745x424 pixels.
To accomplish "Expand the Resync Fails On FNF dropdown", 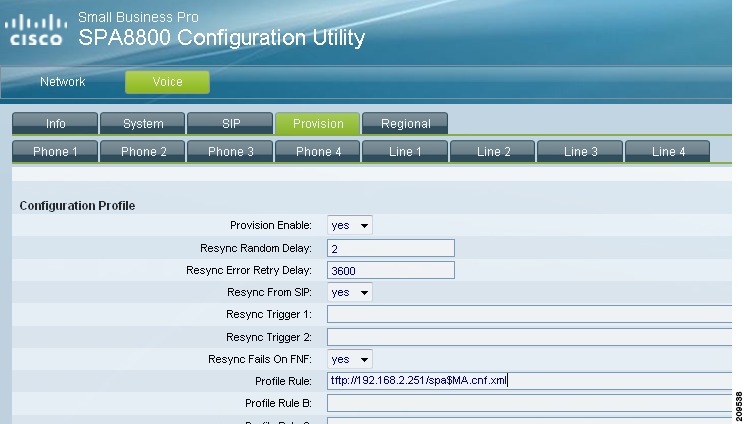I will pyautogui.click(x=350, y=359).
